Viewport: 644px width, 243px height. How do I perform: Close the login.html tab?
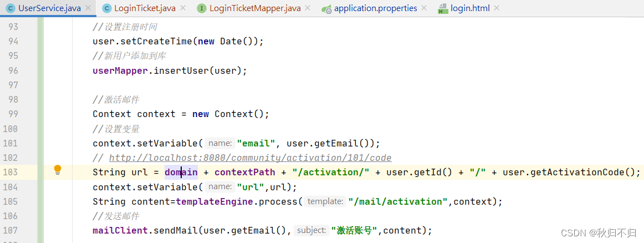pos(497,8)
